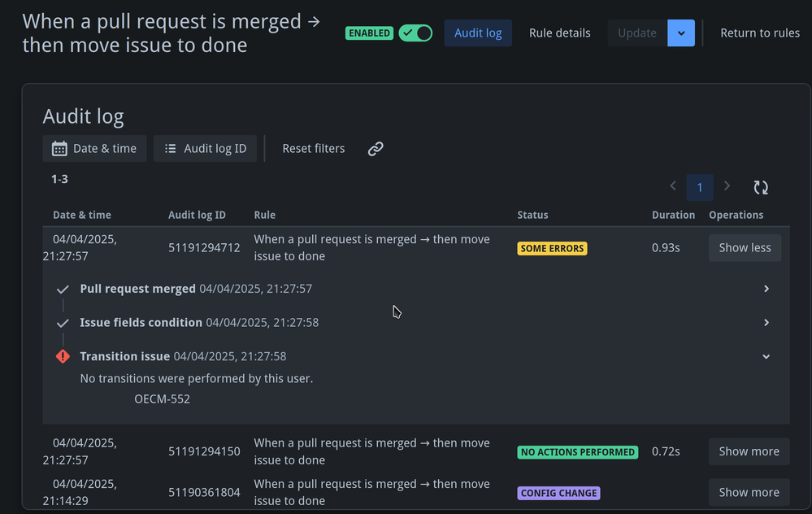
Task: Expand the Pull request merged step details
Action: point(765,289)
